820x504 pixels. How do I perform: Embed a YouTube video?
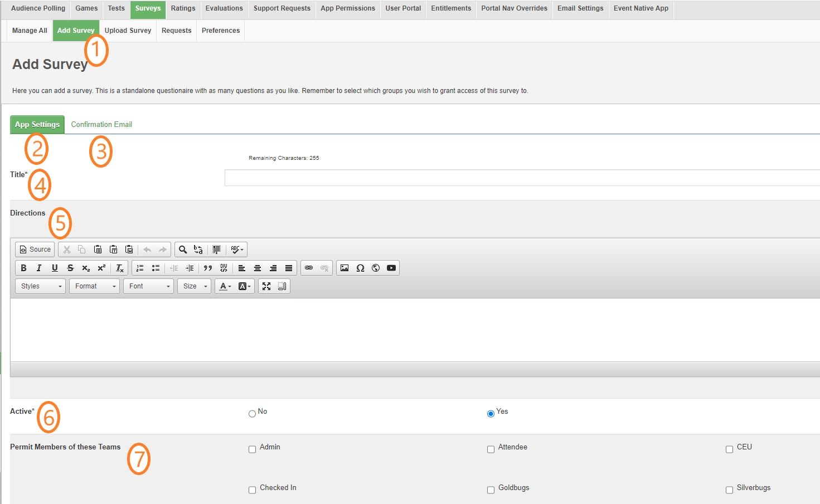(x=391, y=268)
